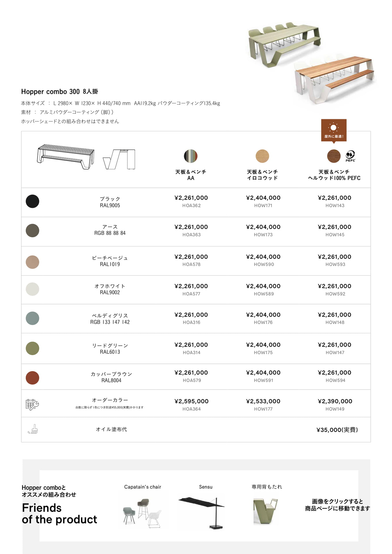
Task: Click the wooden Hopper combo table photo
Action: (x=335, y=78)
